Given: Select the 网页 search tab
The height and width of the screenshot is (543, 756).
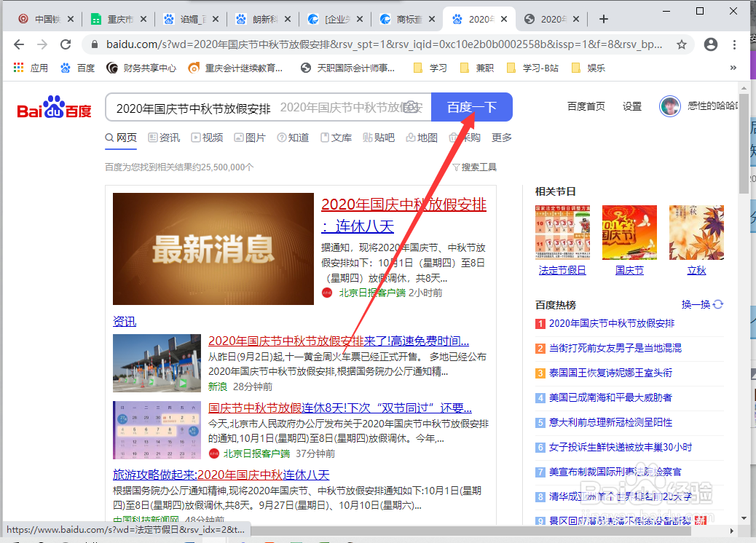Looking at the screenshot, I should 121,138.
